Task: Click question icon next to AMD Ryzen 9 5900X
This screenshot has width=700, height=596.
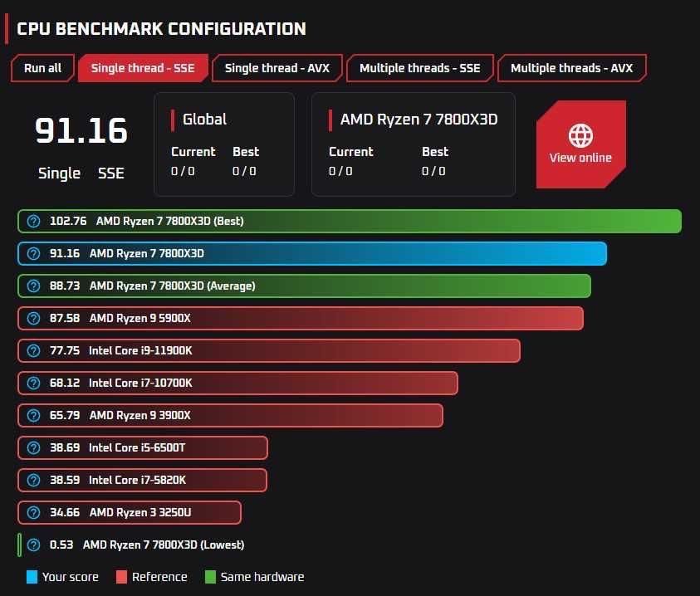Action: 33,318
